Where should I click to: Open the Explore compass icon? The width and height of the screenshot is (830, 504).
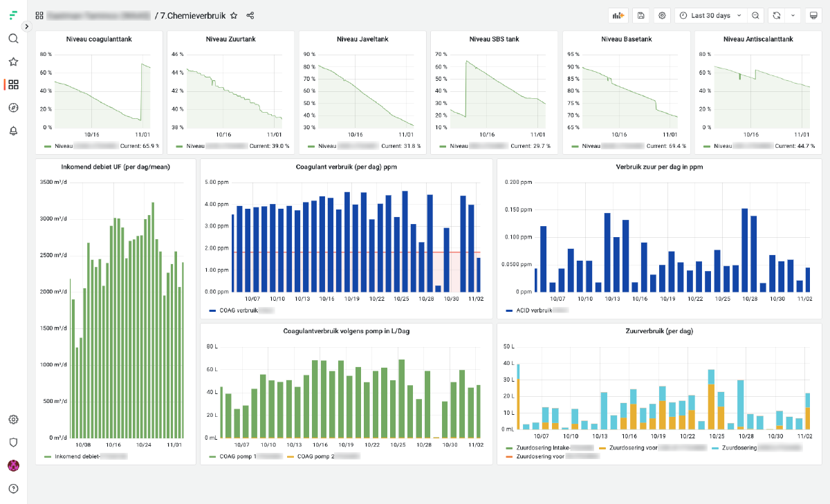(13, 108)
